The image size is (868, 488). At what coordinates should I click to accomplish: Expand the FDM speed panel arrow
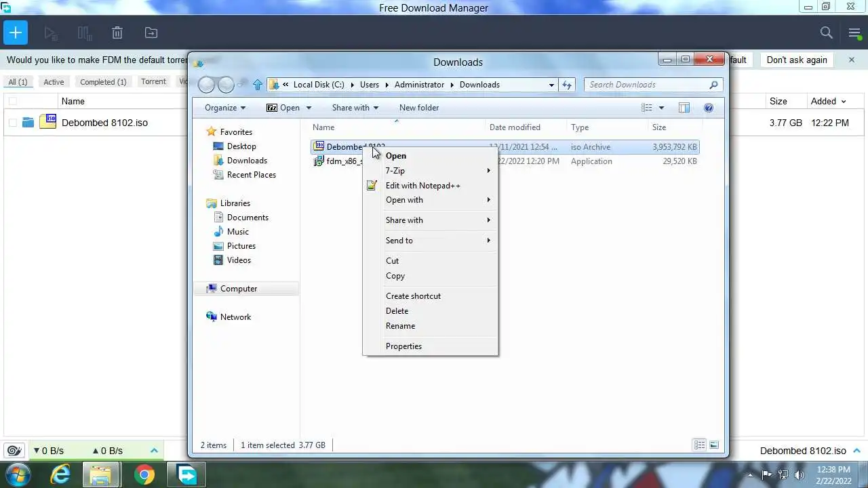pos(154,450)
